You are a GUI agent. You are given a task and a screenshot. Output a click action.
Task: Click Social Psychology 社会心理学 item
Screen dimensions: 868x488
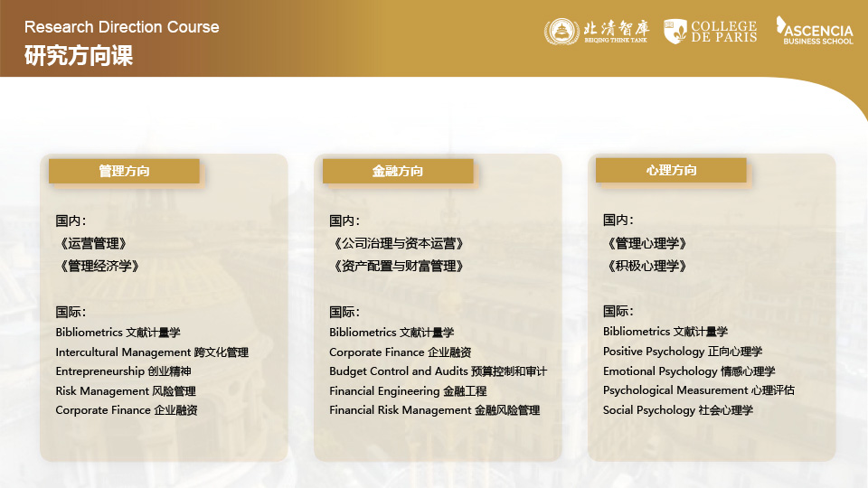[678, 410]
